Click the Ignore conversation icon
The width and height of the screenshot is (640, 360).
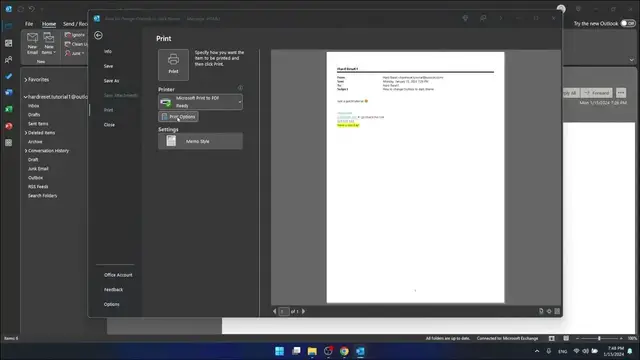click(68, 35)
